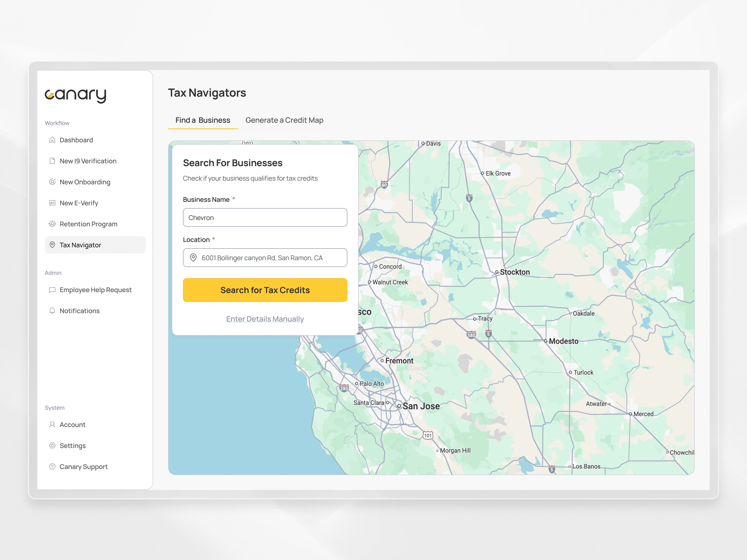Viewport: 747px width, 560px height.
Task: Open the Enter Details Manually link
Action: click(x=265, y=319)
